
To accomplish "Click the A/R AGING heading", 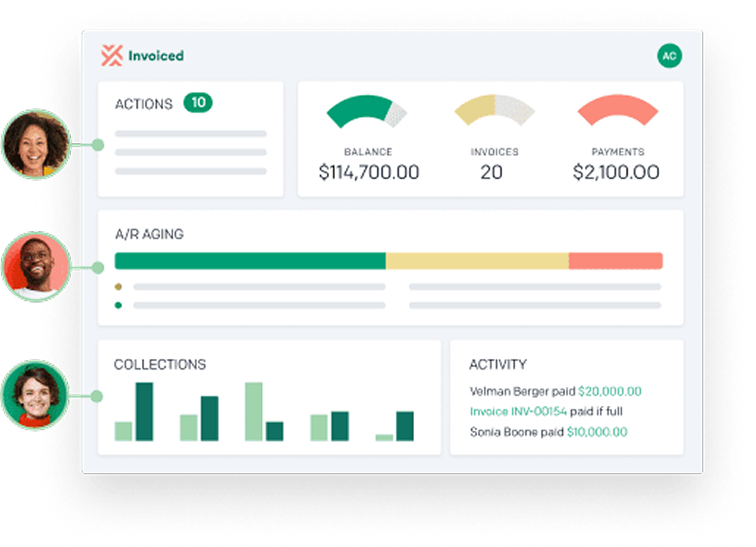I will (x=149, y=234).
